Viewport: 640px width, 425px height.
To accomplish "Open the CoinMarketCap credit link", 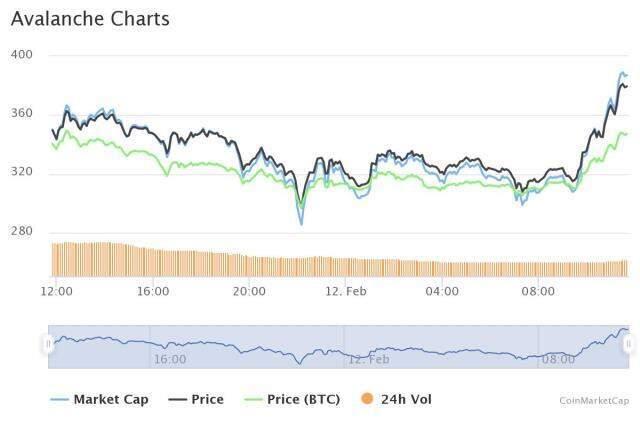I will coord(594,400).
